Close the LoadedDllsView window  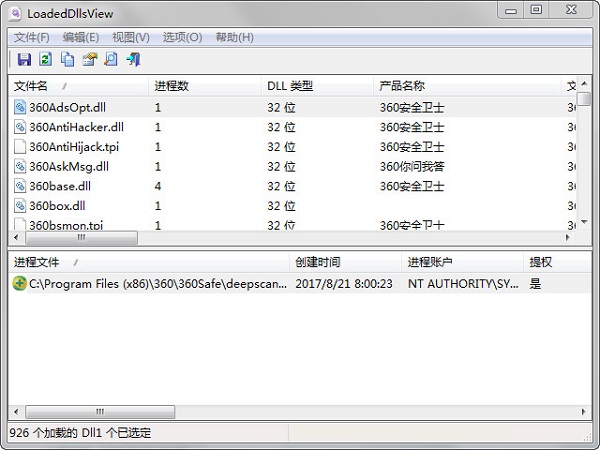click(572, 10)
